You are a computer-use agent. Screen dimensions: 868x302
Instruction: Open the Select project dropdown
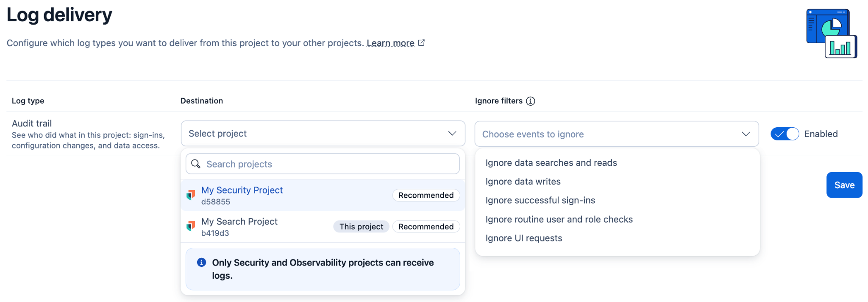[323, 134]
